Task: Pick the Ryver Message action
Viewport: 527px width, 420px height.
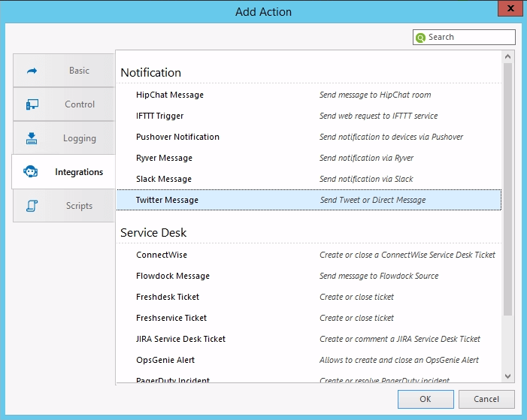Action: (164, 158)
